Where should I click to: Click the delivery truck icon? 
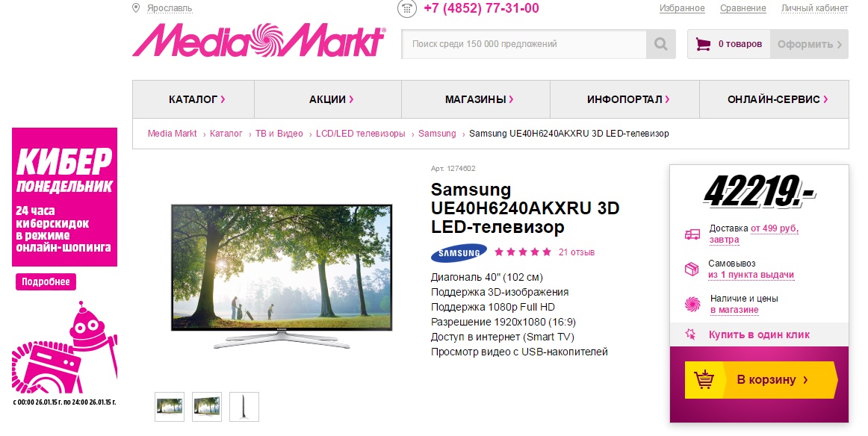click(x=692, y=234)
